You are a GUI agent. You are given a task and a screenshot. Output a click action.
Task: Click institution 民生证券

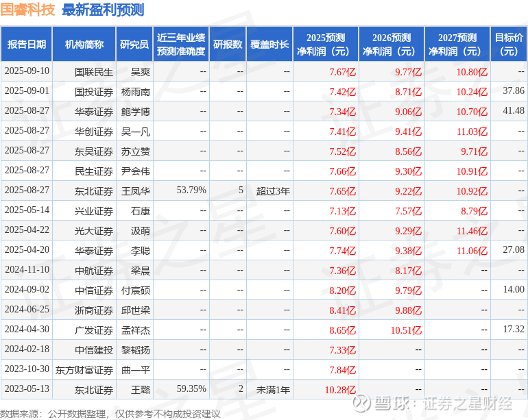[x=94, y=171]
